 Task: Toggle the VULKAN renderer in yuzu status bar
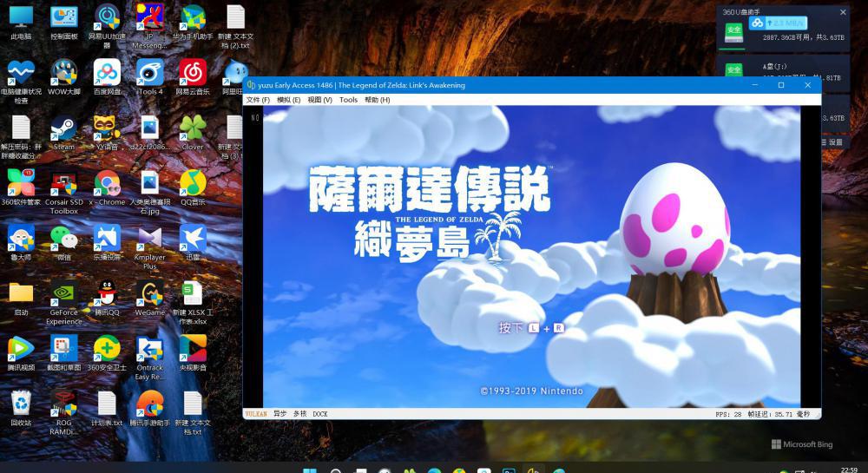coord(256,414)
